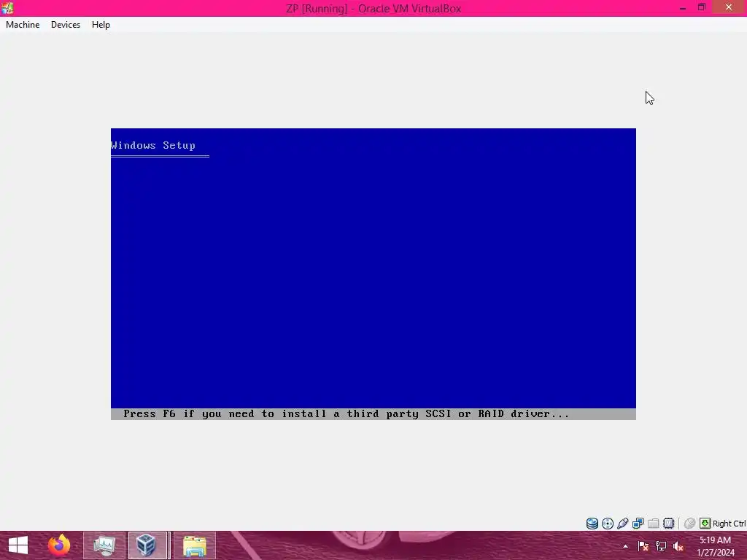Click the hard disk activity indicator icon
Screen dimensions: 747x560
592,524
